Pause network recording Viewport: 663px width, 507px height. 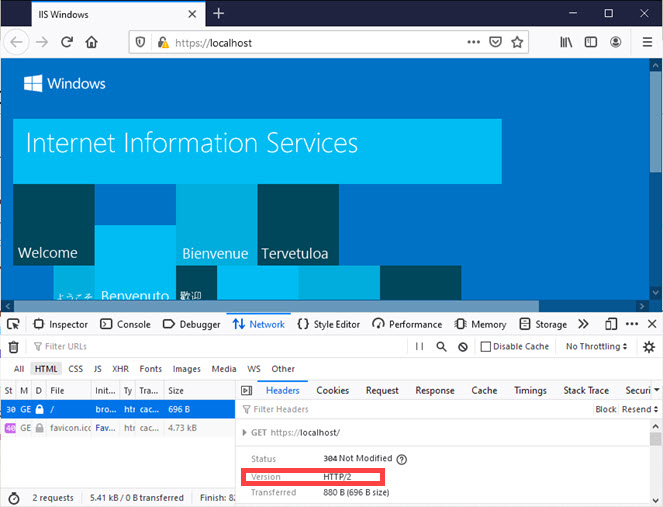(x=419, y=347)
